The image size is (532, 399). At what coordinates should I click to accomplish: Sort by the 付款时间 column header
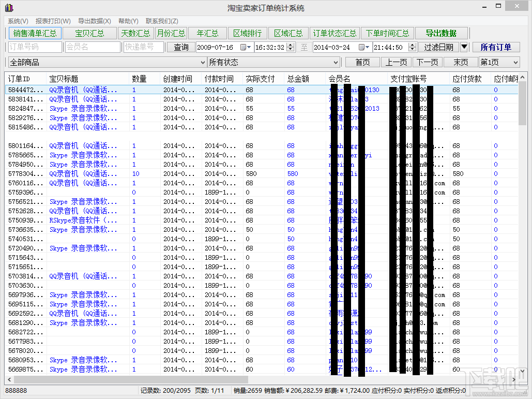pyautogui.click(x=222, y=79)
